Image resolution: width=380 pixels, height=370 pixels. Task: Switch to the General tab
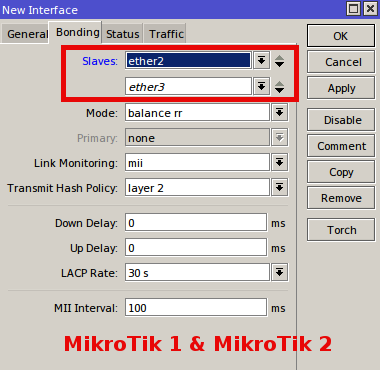pyautogui.click(x=26, y=34)
